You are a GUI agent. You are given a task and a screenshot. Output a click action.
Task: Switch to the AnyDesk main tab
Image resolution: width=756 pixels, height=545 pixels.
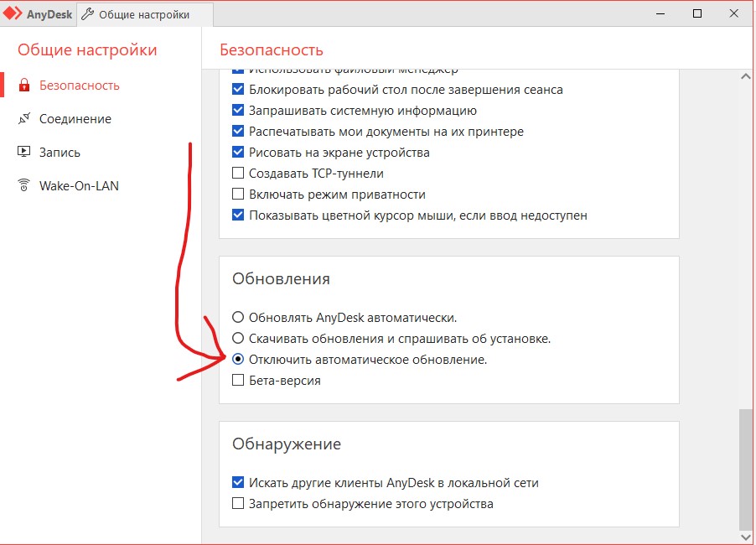click(38, 14)
